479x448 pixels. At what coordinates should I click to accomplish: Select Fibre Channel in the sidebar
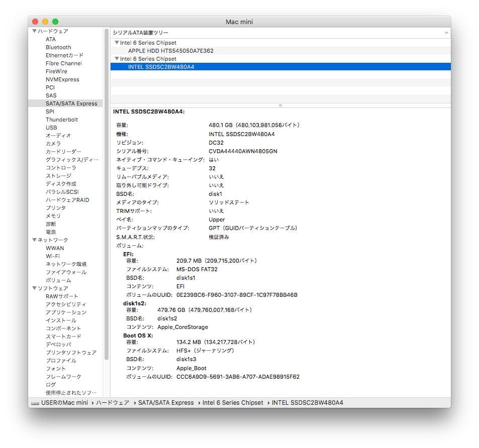(64, 63)
